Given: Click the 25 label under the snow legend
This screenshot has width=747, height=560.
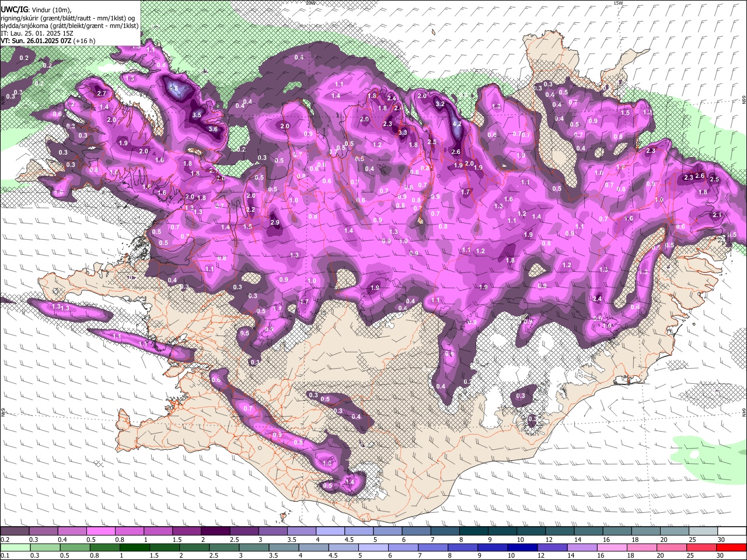Looking at the screenshot, I should [692, 540].
